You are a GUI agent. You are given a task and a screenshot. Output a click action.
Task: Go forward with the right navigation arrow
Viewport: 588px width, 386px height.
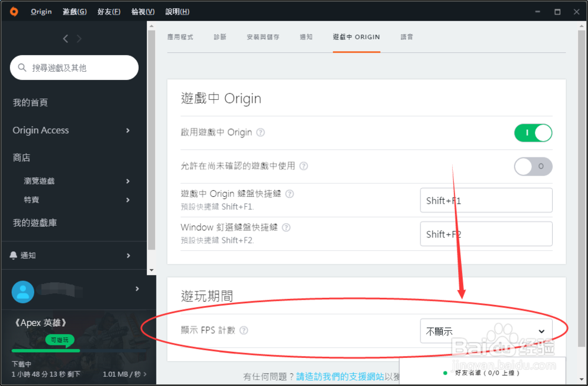pos(79,39)
